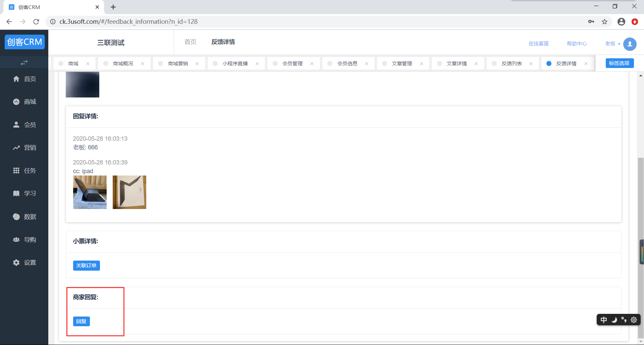The image size is (644, 345).
Task: Open the 标签选项 tab options menu
Action: pos(620,63)
